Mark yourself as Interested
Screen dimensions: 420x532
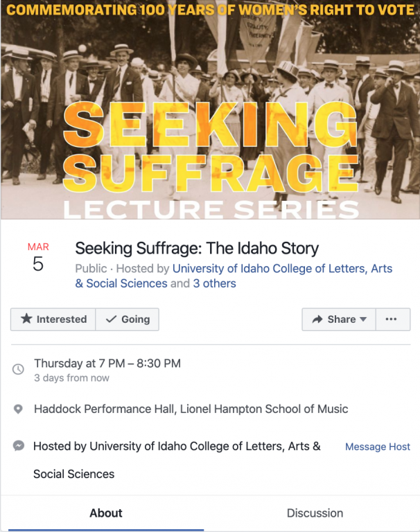(x=53, y=319)
